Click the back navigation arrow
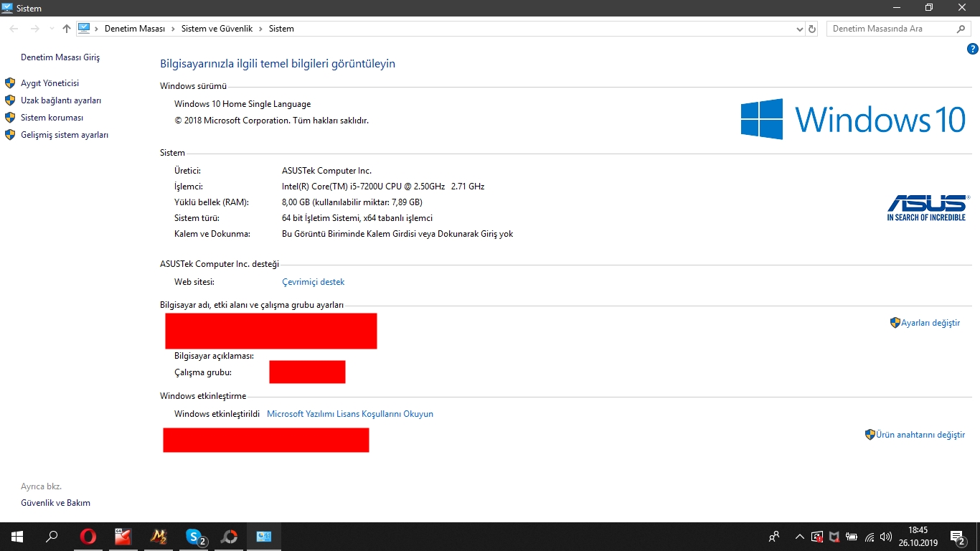 14,29
